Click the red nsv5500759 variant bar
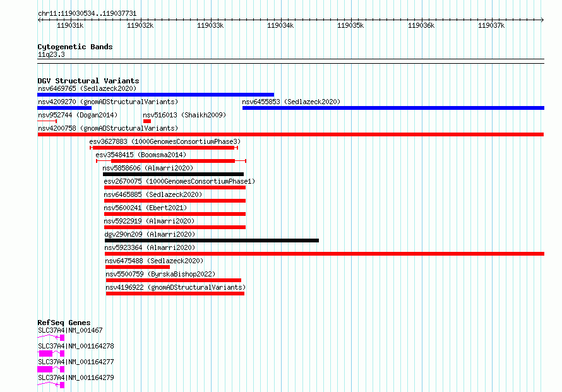The image size is (562, 392). click(174, 280)
